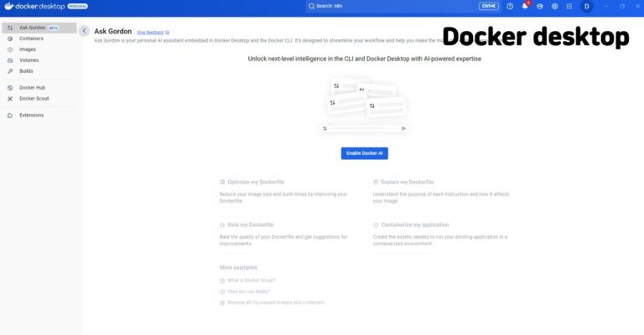Open the D user avatar menu
644x335 pixels.
(x=586, y=6)
